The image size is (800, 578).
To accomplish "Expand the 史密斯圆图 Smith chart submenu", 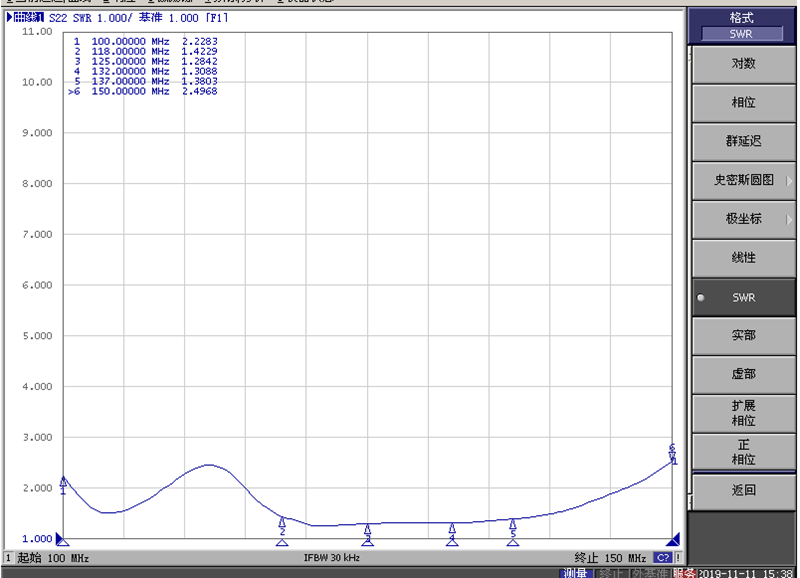I will click(x=741, y=180).
